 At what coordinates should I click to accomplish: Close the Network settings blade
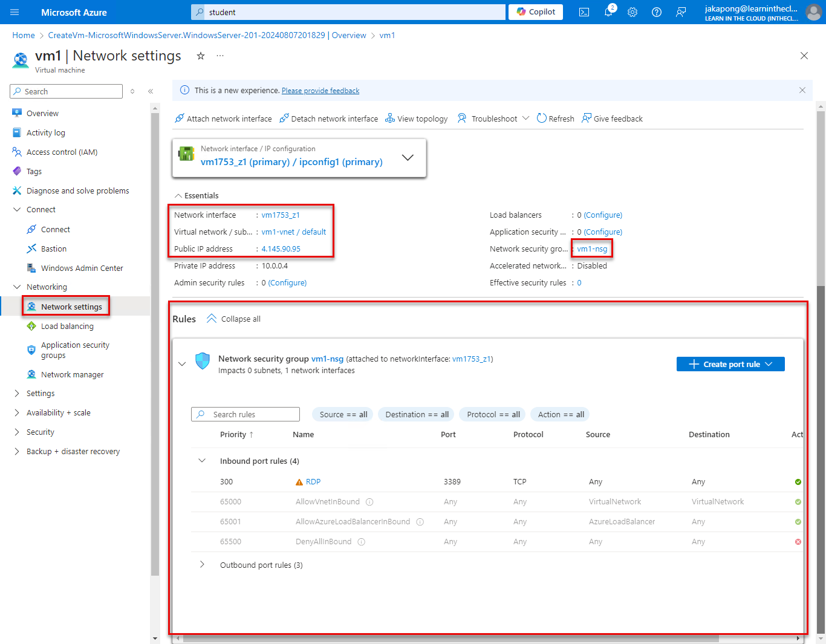pyautogui.click(x=804, y=56)
